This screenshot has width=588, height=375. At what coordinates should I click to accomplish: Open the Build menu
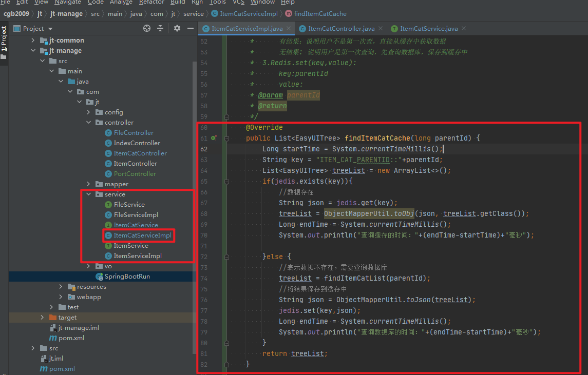coord(178,2)
